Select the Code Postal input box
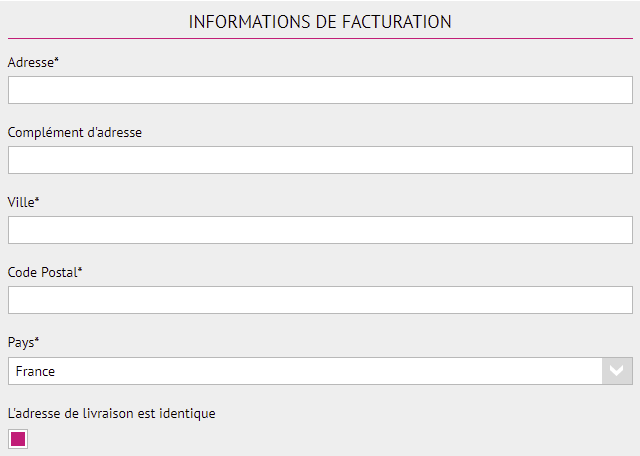 coord(320,300)
